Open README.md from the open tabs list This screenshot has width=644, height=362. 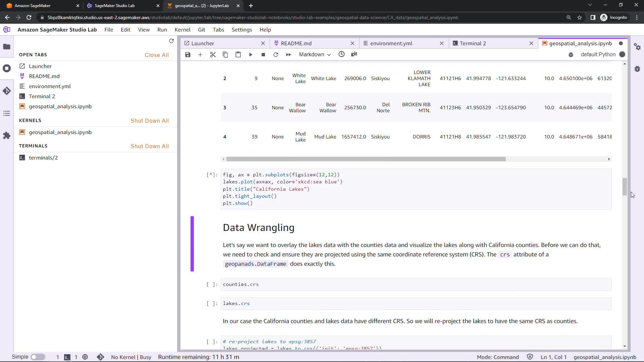coord(44,76)
